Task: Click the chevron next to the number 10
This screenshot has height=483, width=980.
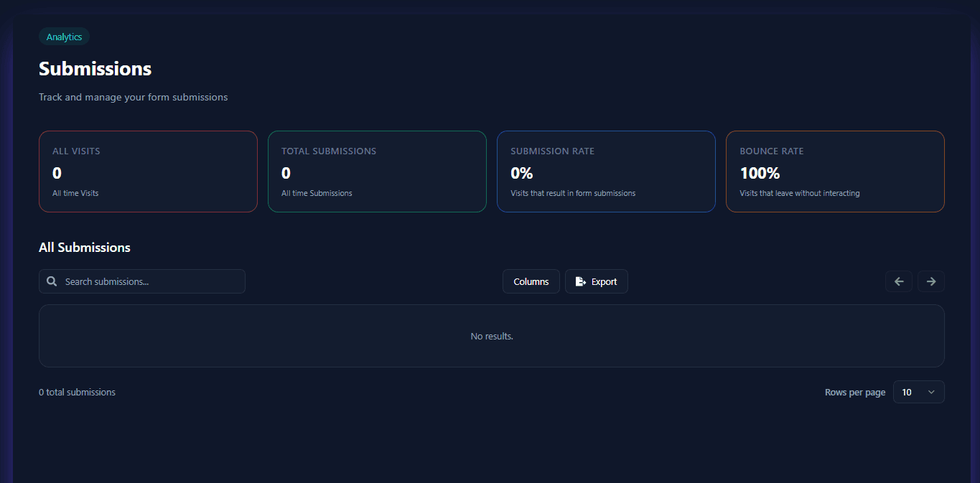Action: [x=930, y=392]
